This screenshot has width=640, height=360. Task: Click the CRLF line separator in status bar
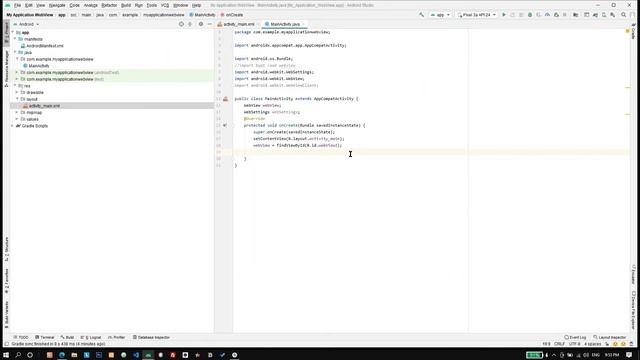coord(559,344)
